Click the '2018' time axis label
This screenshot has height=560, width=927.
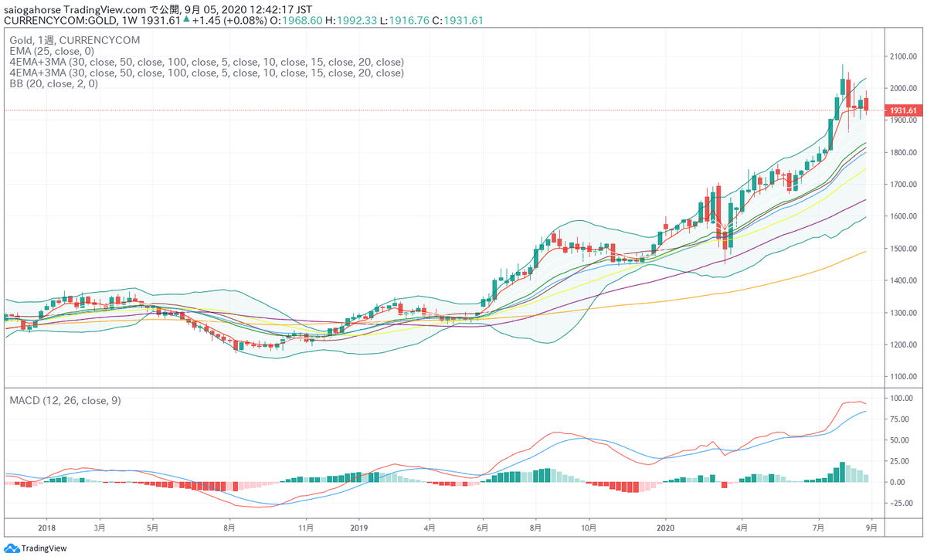[47, 529]
